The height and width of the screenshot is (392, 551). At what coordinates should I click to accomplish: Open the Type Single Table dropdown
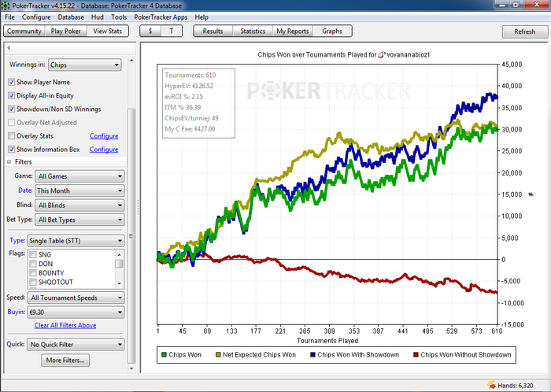(x=76, y=241)
